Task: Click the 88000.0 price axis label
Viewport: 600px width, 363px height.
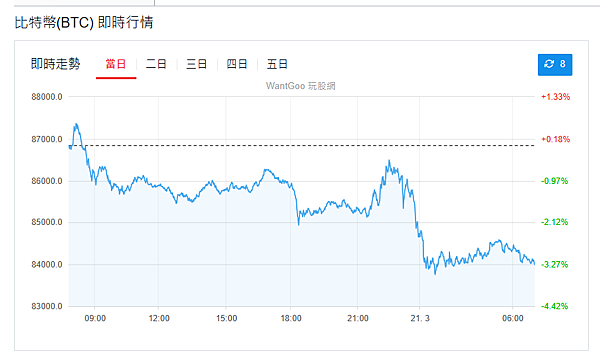Action: (47, 97)
